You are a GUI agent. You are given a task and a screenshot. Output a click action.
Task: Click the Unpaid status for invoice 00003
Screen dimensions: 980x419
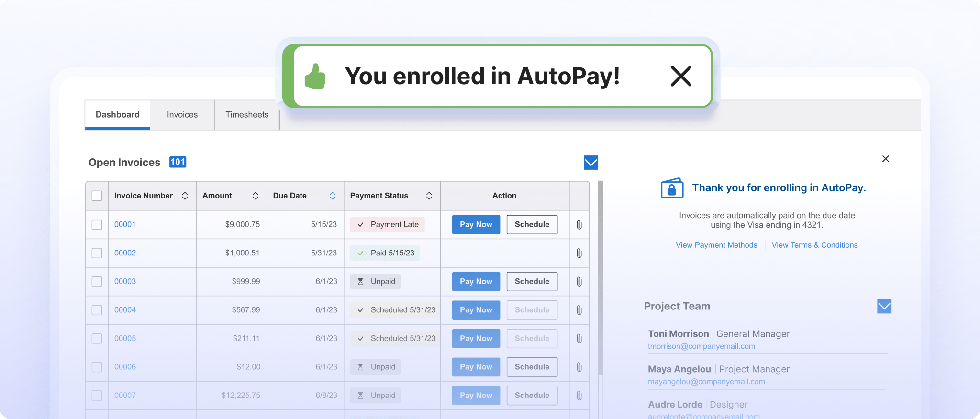[x=375, y=281]
